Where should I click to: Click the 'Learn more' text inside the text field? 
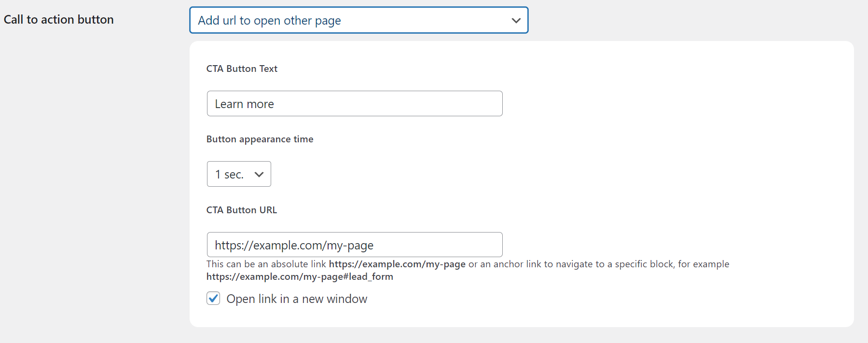click(244, 104)
